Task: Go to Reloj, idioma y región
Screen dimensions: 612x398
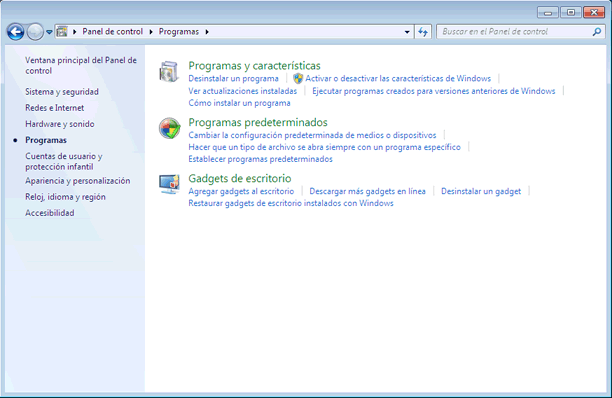Action: click(65, 197)
